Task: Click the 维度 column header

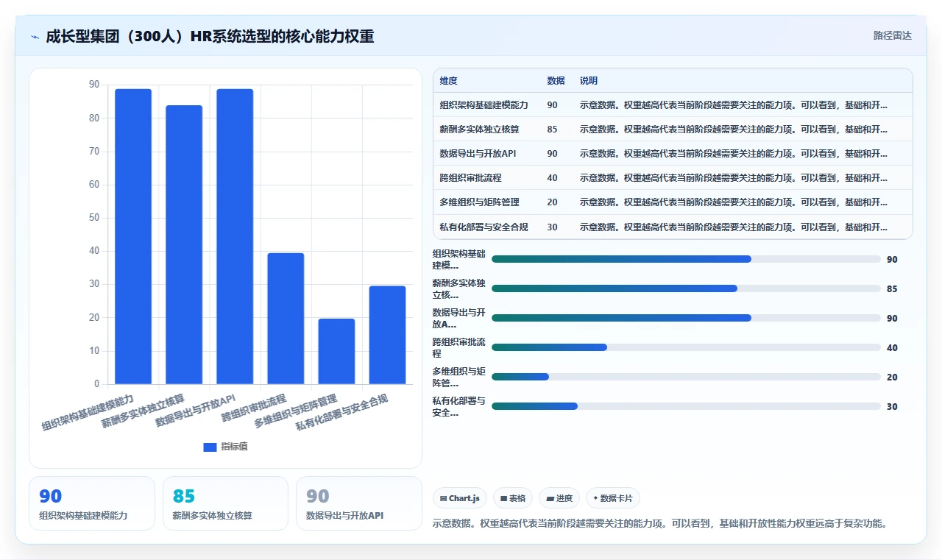Action: click(x=448, y=81)
